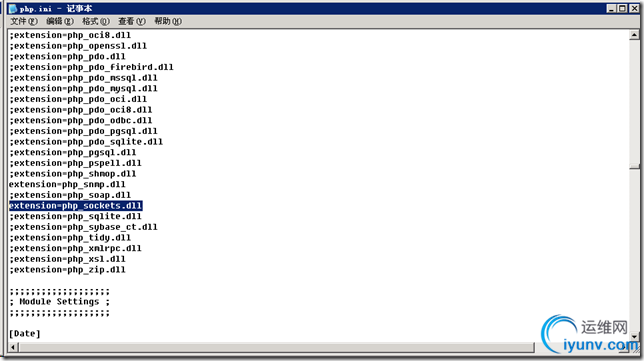Minimize the php.ini Notepad window
The image size is (644, 361).
611,9
